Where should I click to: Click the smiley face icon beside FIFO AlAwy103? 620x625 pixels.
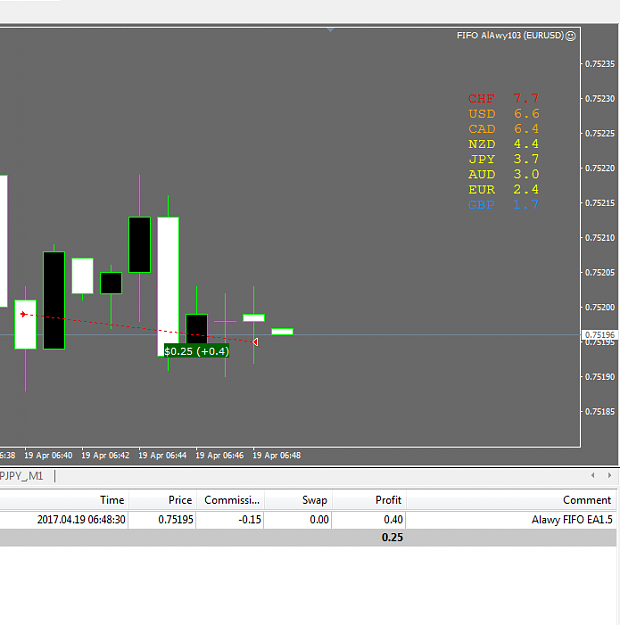[571, 36]
